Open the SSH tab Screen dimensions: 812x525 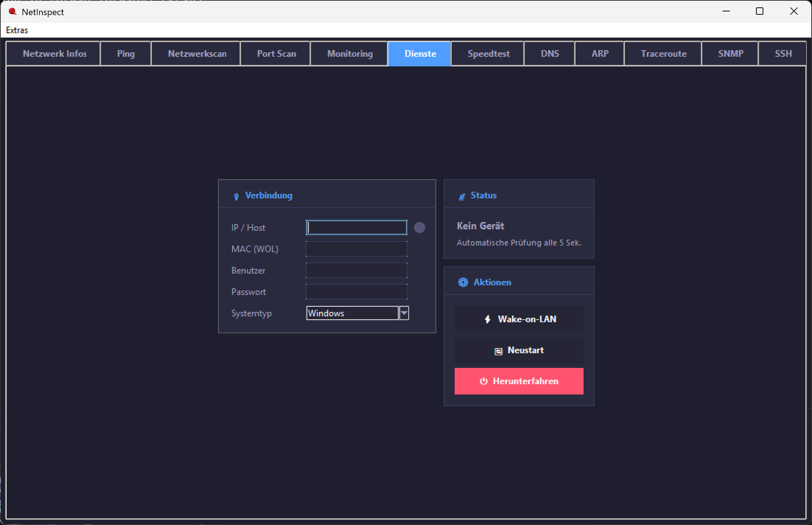[783, 54]
